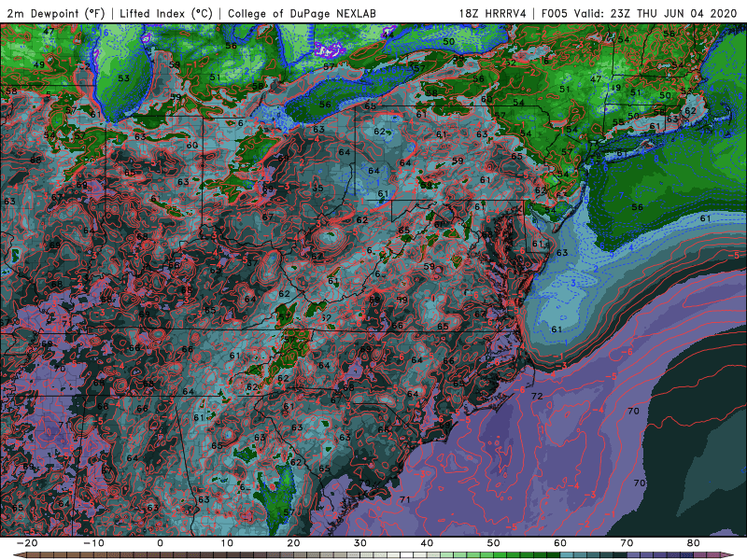
Task: Click the "Lifted Index (°C)" title label
Action: [166, 14]
